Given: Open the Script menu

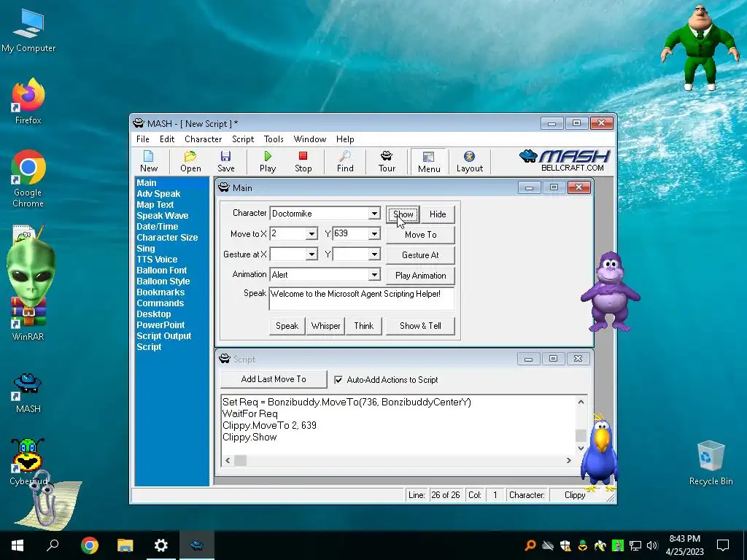Looking at the screenshot, I should click(x=243, y=139).
